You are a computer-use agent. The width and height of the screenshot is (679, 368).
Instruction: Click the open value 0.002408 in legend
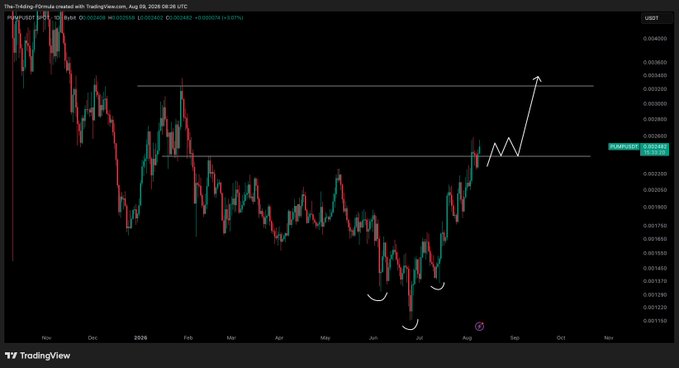click(x=93, y=18)
